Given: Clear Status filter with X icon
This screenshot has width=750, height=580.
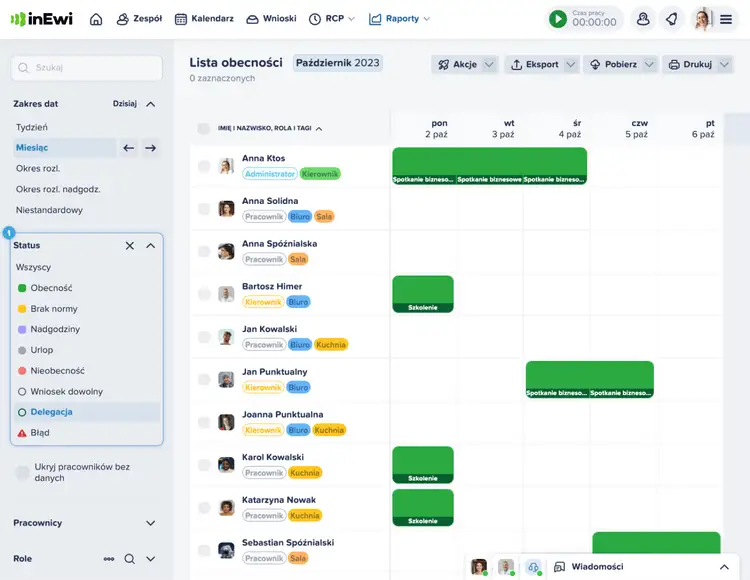Looking at the screenshot, I should click(129, 245).
